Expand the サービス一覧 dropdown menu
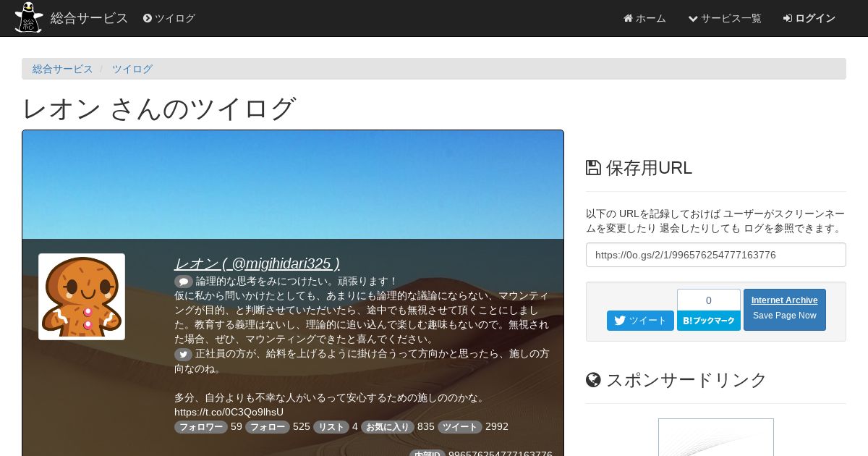Viewport: 868px width, 456px height. tap(725, 18)
